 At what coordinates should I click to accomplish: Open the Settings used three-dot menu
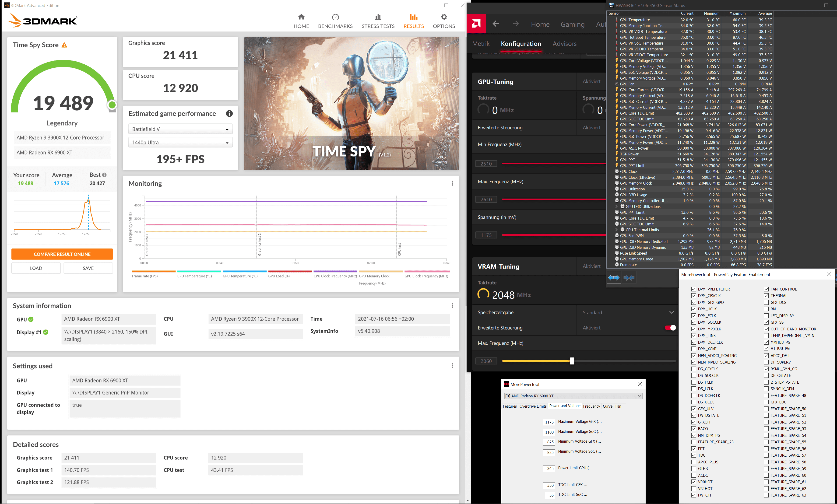452,366
